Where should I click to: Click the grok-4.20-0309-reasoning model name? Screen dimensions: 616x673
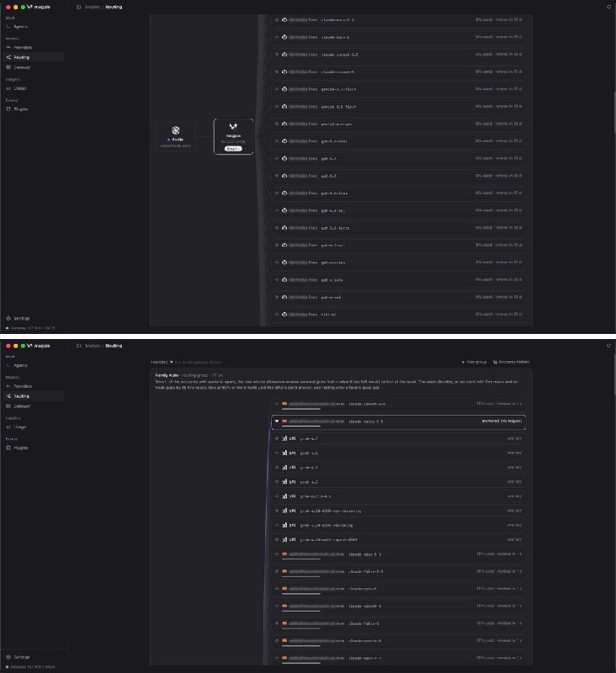click(x=327, y=525)
